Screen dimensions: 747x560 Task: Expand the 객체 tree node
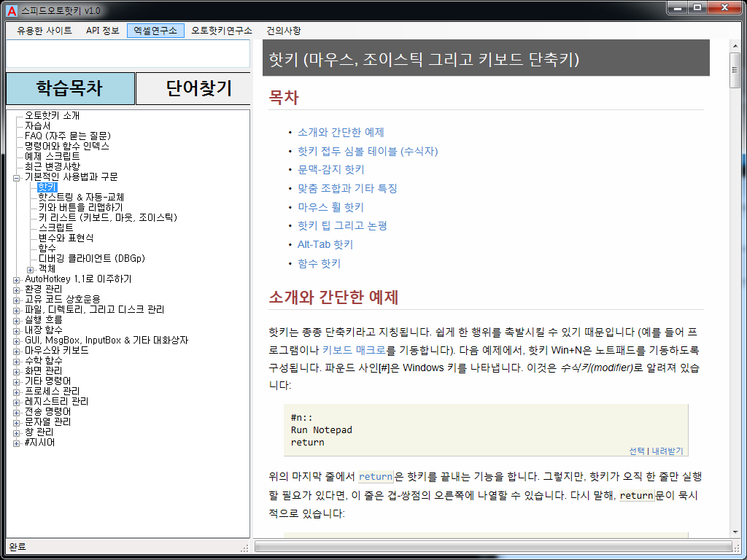pyautogui.click(x=30, y=270)
